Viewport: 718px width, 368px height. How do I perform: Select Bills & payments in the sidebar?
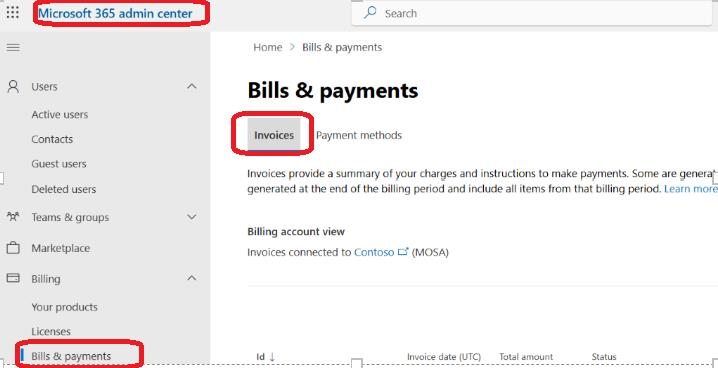pos(71,356)
